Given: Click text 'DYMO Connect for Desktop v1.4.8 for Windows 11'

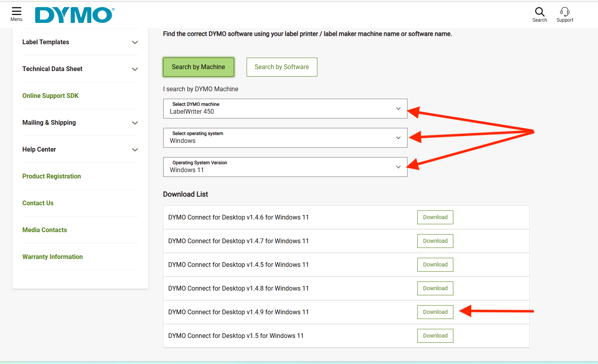Looking at the screenshot, I should pyautogui.click(x=238, y=288).
